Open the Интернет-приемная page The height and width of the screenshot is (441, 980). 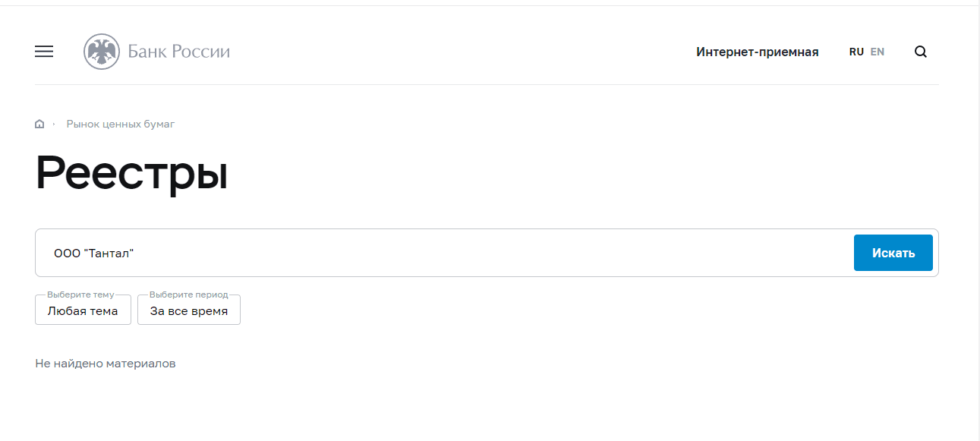click(x=757, y=52)
